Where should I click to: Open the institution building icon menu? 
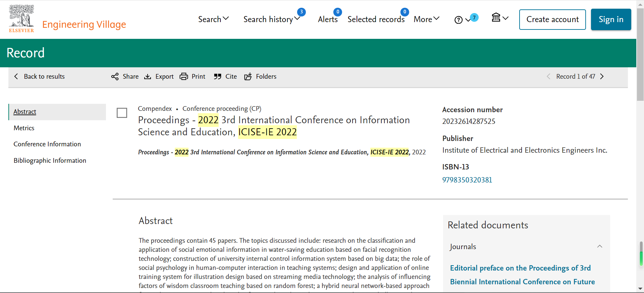coord(500,18)
